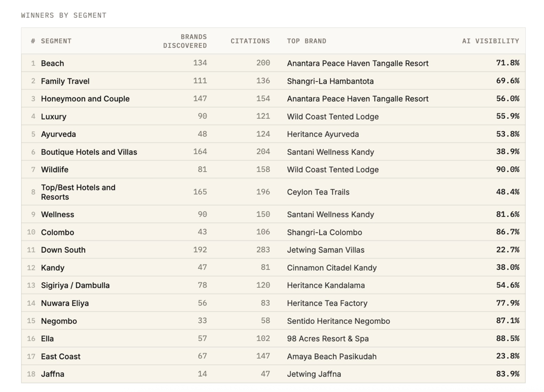Click the 69.6% visibility value for Family Travel
This screenshot has width=544, height=392.
pos(507,81)
